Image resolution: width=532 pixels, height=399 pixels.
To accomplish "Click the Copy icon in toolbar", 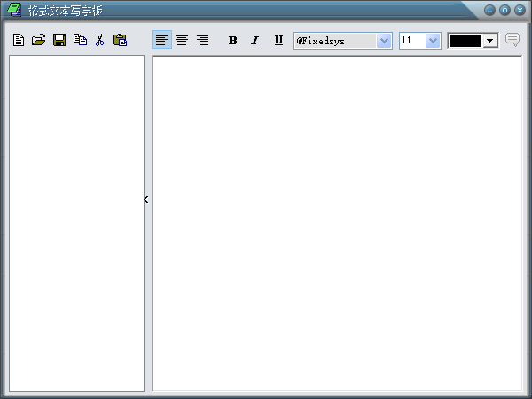I will click(x=80, y=40).
